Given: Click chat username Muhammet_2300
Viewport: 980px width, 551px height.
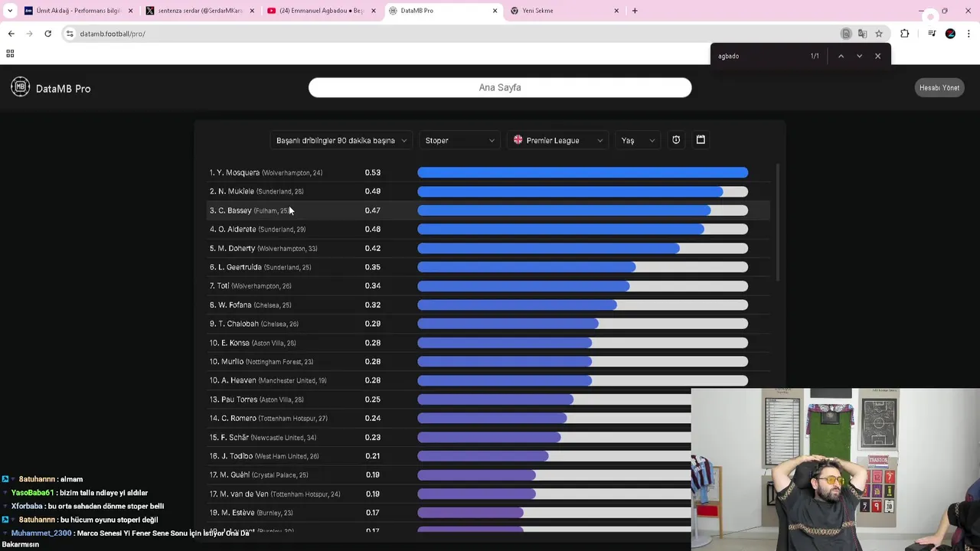Looking at the screenshot, I should point(41,533).
